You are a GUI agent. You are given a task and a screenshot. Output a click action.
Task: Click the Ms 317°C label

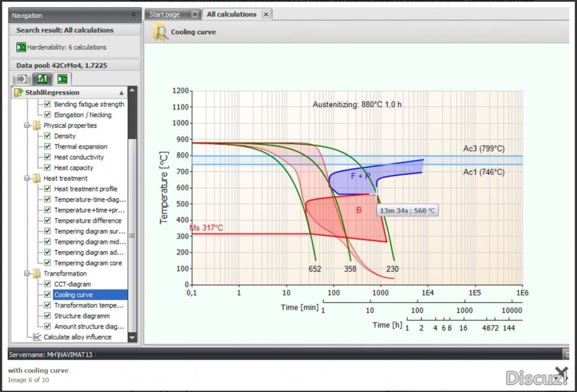(x=206, y=227)
